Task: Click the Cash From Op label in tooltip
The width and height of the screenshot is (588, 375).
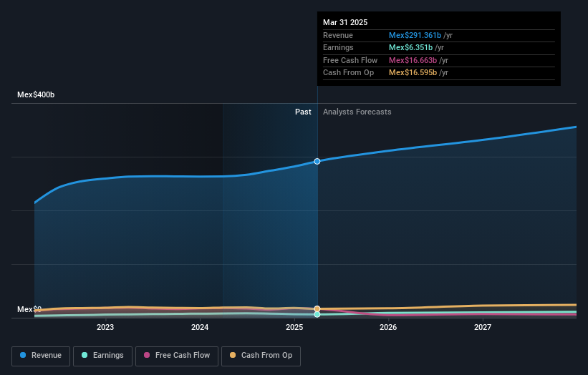Action: (348, 73)
